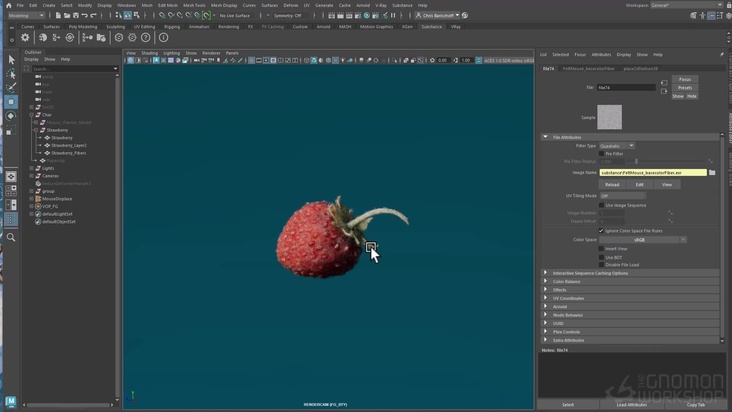Click the Redo arrow in status line
The image size is (732, 412).
(x=93, y=15)
